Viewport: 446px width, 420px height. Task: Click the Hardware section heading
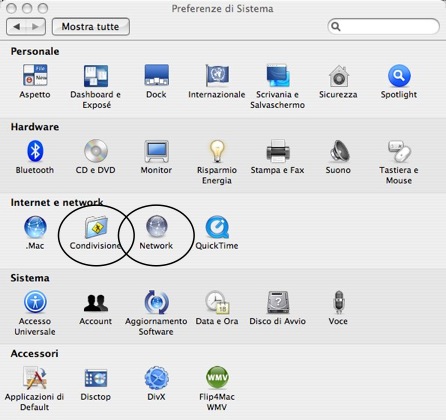tap(35, 127)
